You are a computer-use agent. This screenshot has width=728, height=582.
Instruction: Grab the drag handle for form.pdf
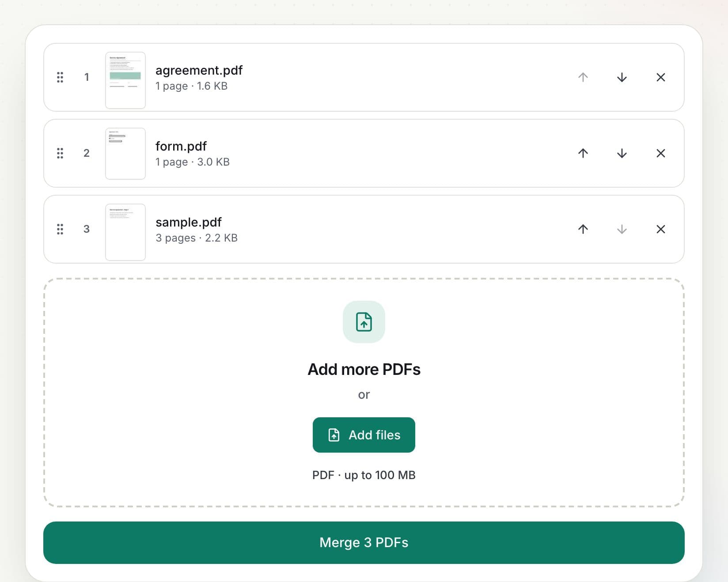coord(60,153)
